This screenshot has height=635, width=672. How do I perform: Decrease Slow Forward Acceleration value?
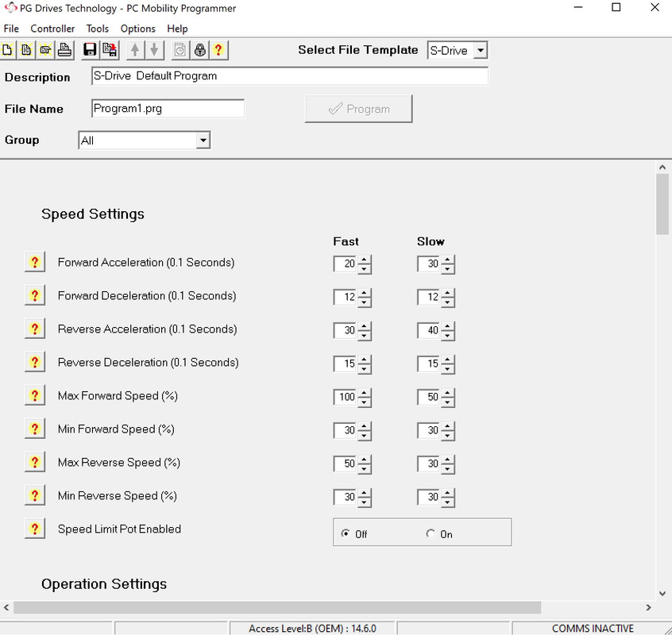point(448,269)
